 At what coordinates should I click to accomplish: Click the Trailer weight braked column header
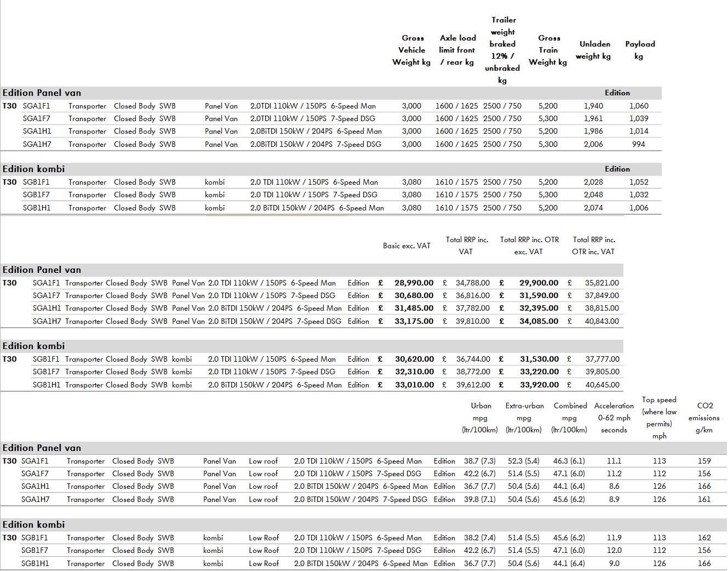(502, 50)
